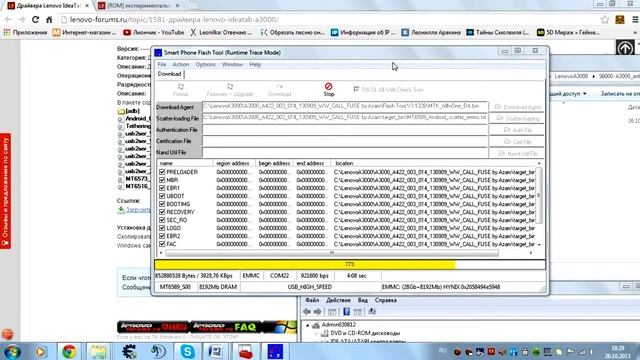This screenshot has width=640, height=360.
Task: Click the back arrow in Device Manager toolbar
Action: tap(307, 312)
